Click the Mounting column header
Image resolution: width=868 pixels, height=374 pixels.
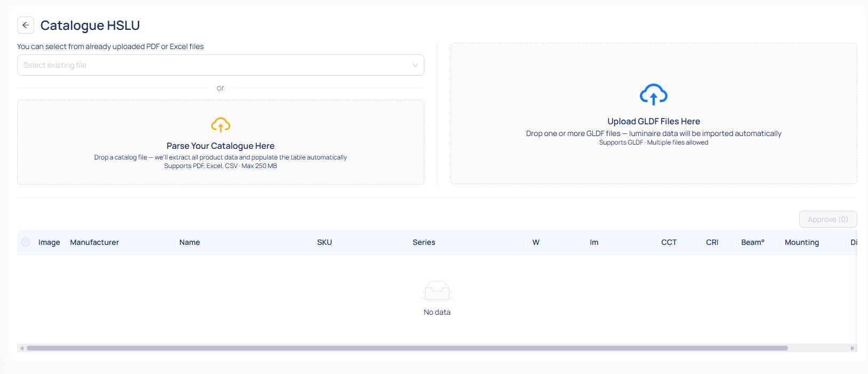pyautogui.click(x=801, y=242)
